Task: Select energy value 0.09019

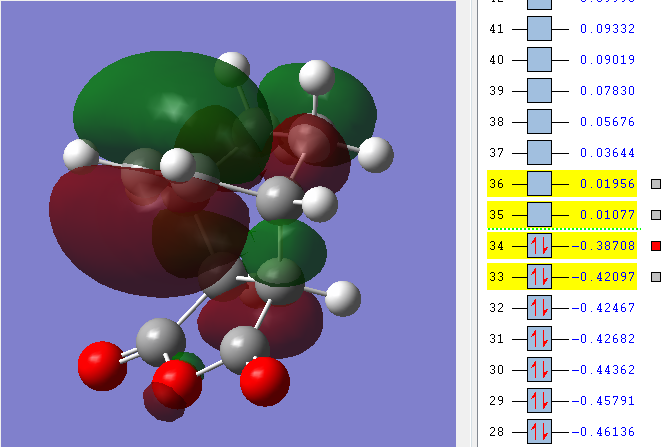Action: coord(608,60)
